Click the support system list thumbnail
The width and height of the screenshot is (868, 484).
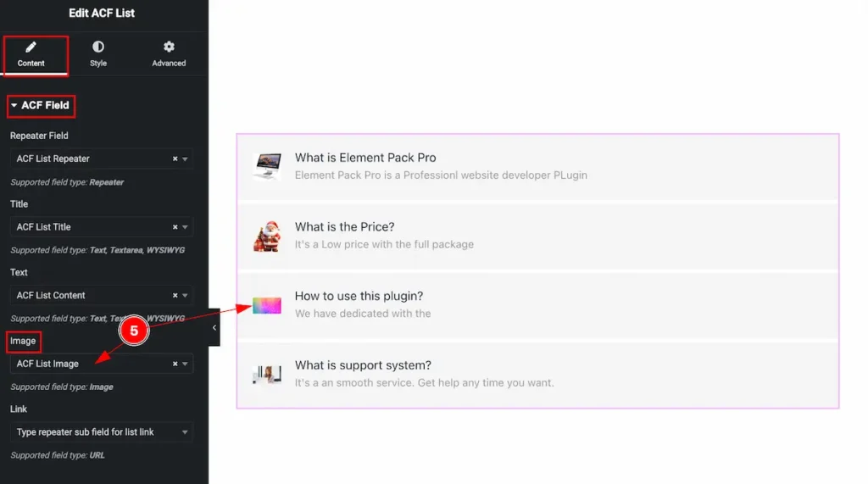[x=267, y=375]
